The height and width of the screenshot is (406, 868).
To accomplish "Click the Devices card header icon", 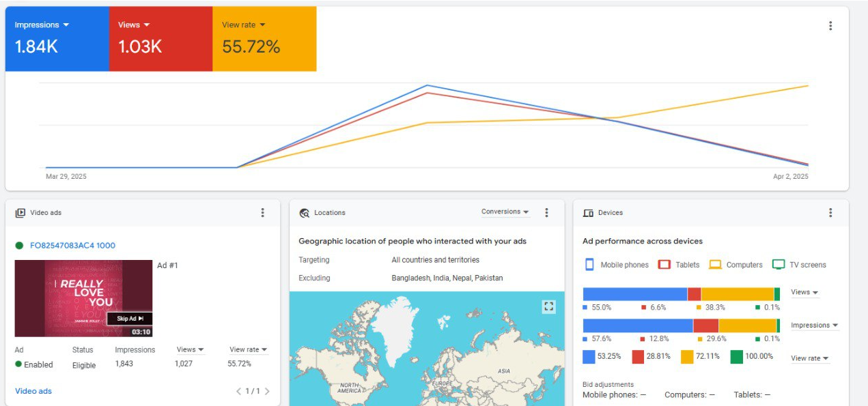I will [x=588, y=213].
